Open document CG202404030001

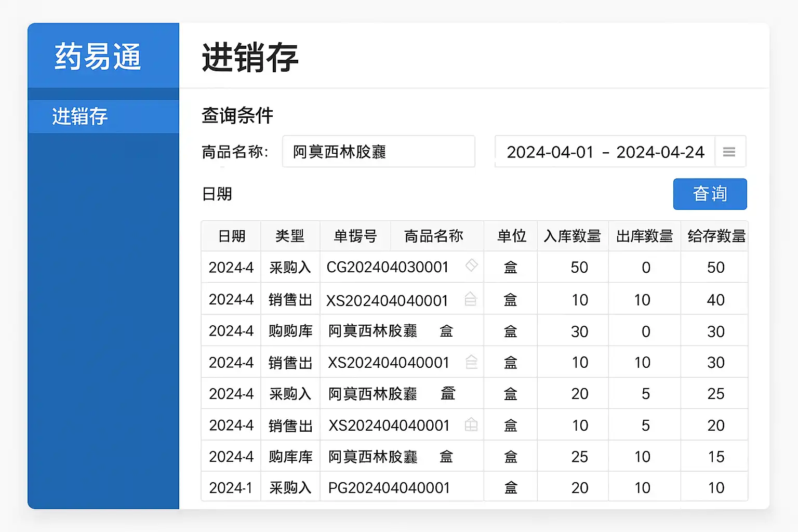tap(388, 267)
